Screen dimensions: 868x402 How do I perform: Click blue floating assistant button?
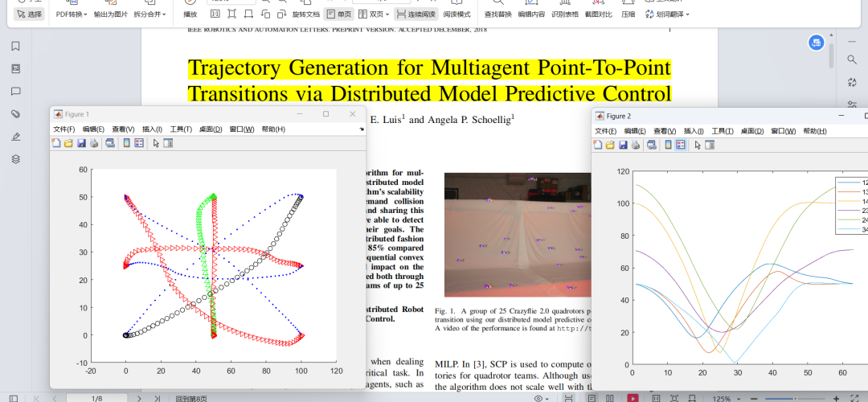tap(816, 43)
